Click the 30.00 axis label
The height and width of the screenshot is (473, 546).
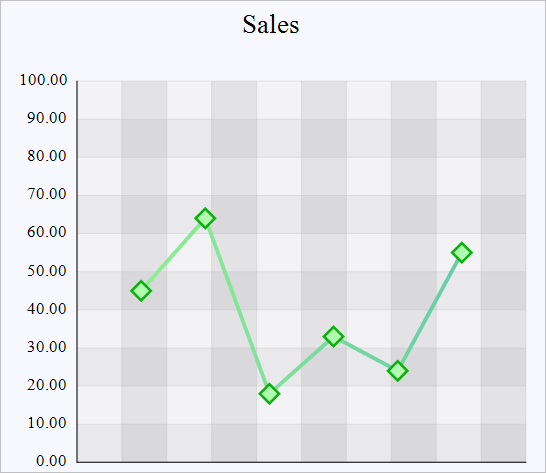[x=47, y=347]
